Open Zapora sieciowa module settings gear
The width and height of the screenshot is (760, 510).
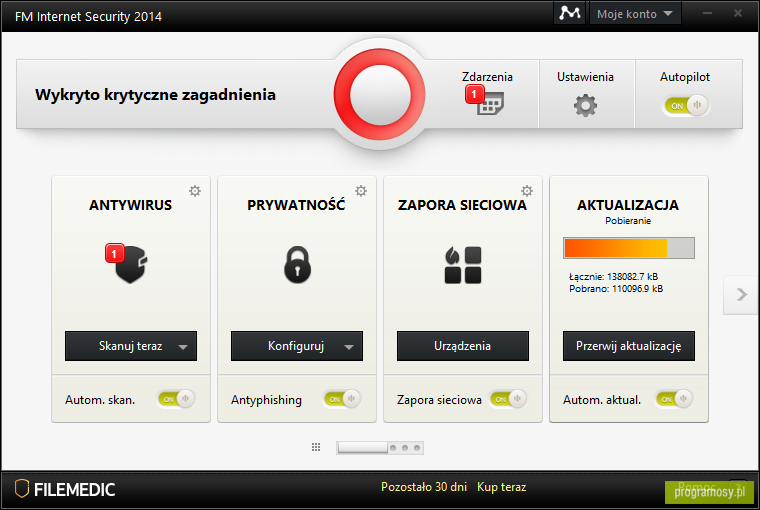pos(527,191)
